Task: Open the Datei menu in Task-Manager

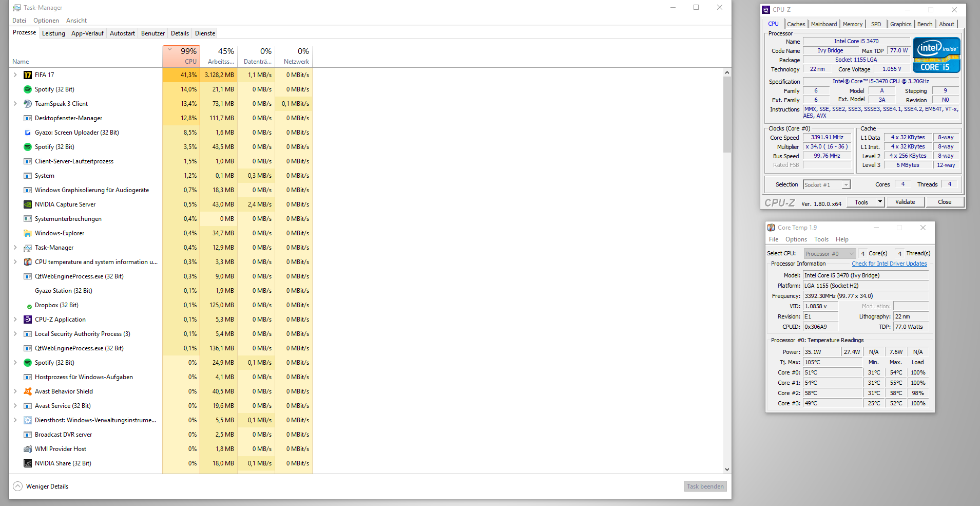Action: 20,21
